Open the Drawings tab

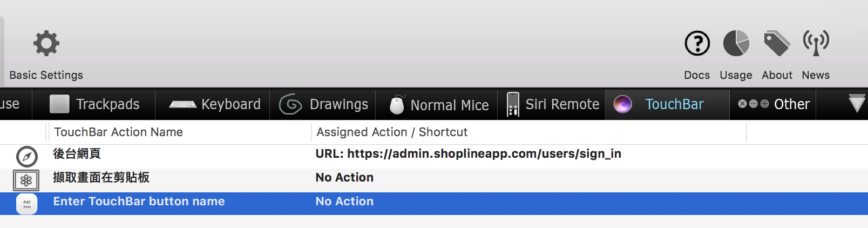tap(324, 104)
